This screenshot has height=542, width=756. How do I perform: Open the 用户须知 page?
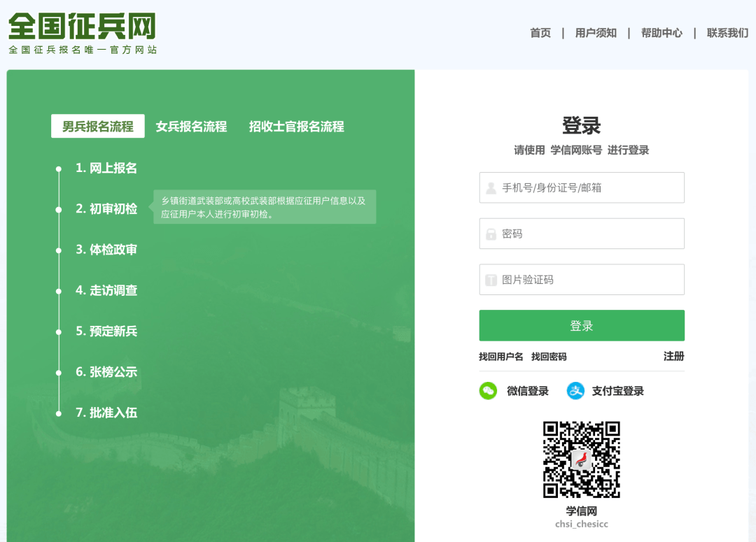pos(595,32)
